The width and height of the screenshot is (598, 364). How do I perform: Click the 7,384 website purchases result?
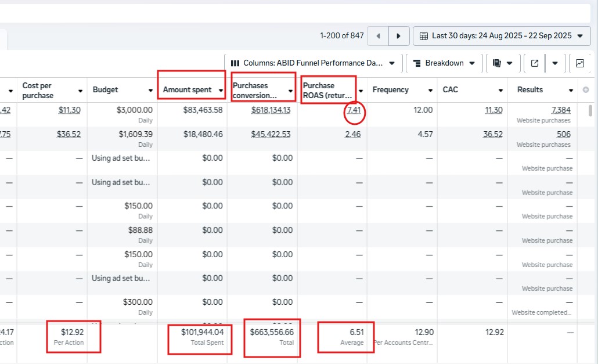point(561,110)
